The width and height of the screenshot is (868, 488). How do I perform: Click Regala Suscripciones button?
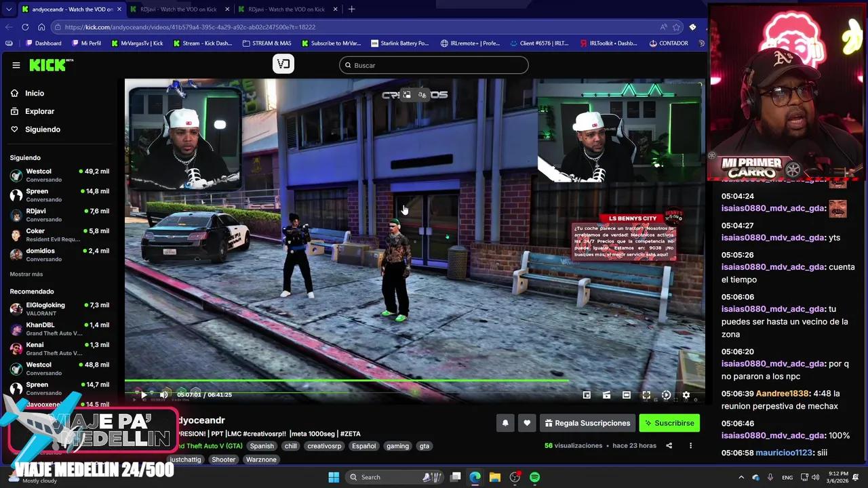coord(587,423)
